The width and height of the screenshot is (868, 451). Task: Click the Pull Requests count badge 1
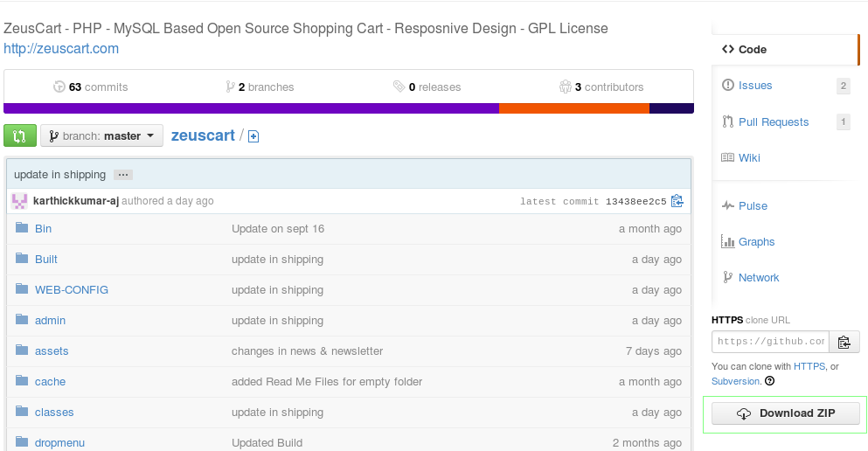click(x=844, y=121)
